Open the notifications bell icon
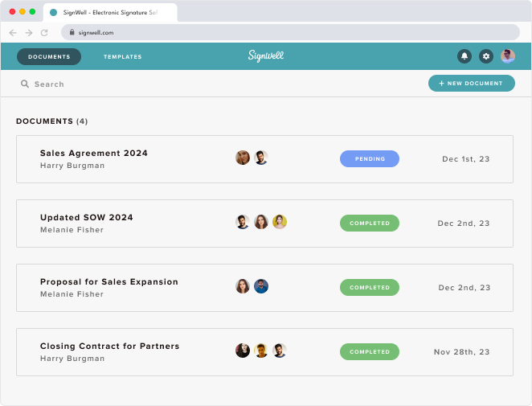This screenshot has height=406, width=532. coord(464,56)
